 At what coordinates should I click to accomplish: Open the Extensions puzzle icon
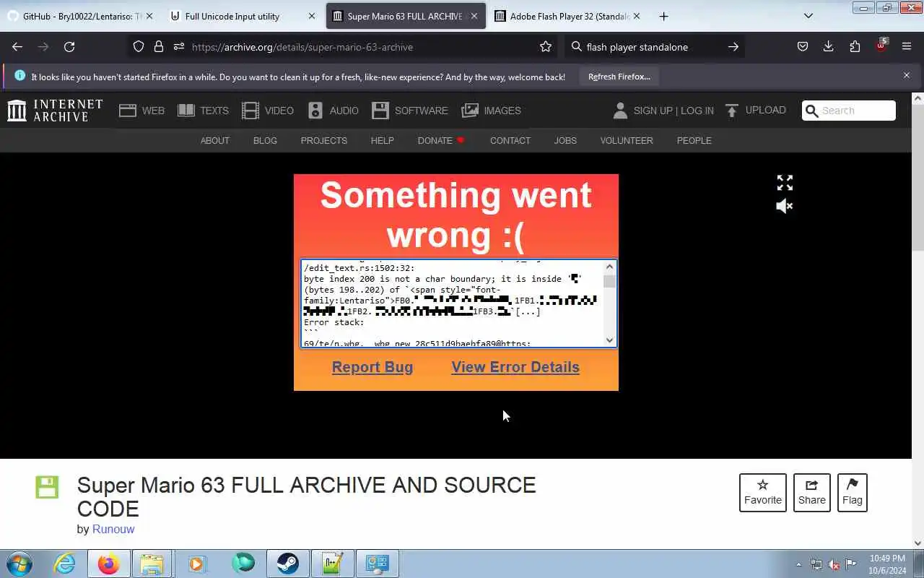(855, 47)
